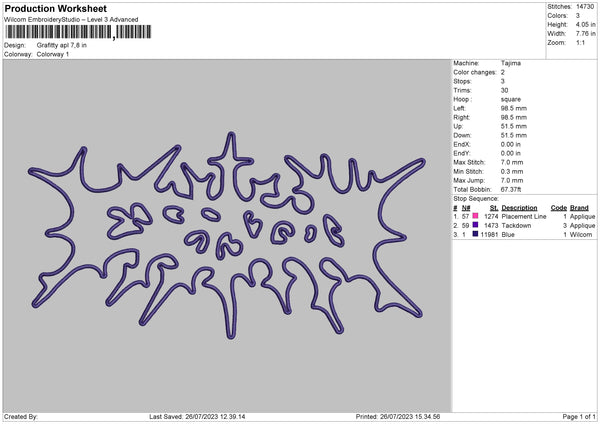Click the 'Placement Line' description row
Image resolution: width=600 pixels, height=424 pixels.
pos(524,217)
